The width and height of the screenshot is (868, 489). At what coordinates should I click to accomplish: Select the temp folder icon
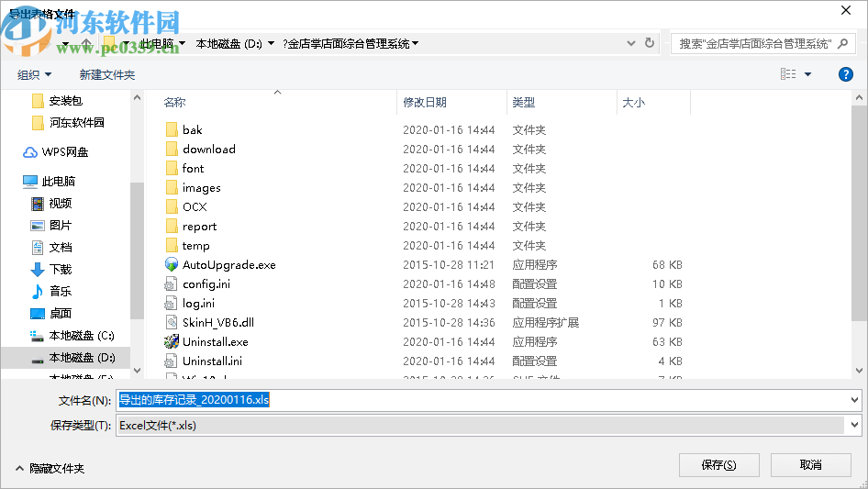point(172,245)
